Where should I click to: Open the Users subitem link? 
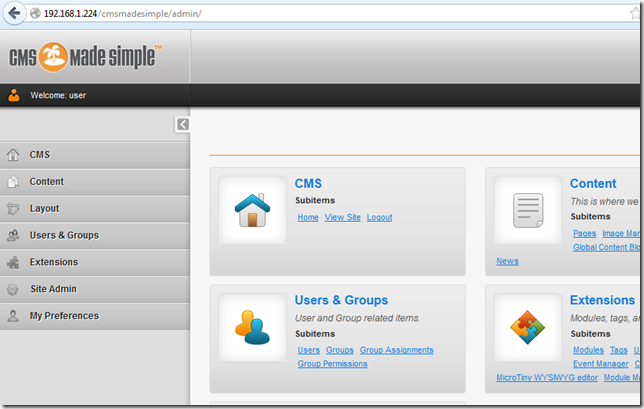tap(308, 350)
